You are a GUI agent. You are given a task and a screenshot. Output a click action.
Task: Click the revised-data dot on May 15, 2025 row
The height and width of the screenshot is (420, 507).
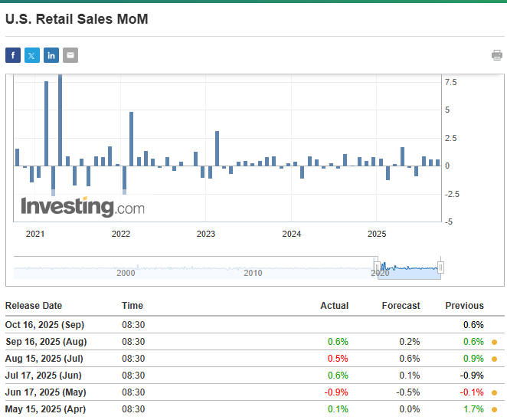pyautogui.click(x=495, y=409)
